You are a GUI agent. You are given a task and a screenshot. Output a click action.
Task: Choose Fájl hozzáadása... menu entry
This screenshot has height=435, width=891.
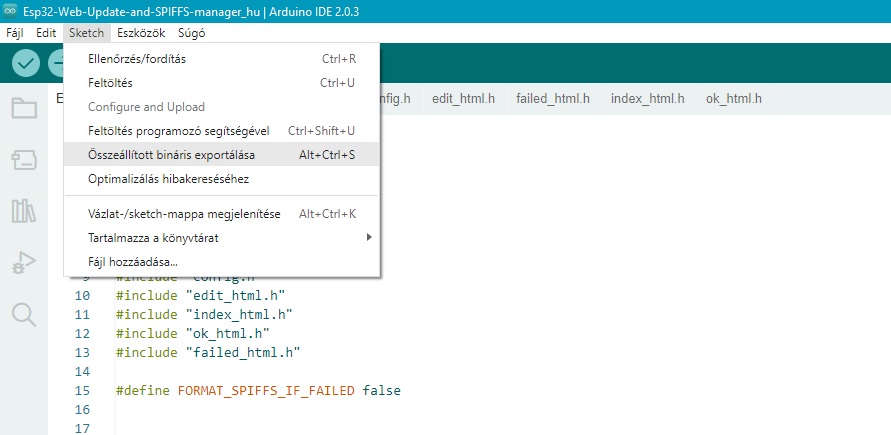(x=222, y=262)
